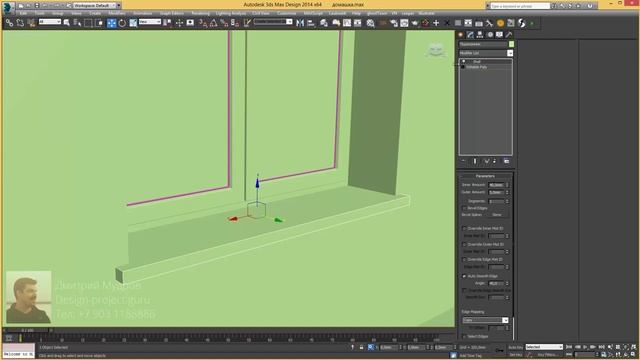Open the View reference coordinate dropdown

(150, 22)
